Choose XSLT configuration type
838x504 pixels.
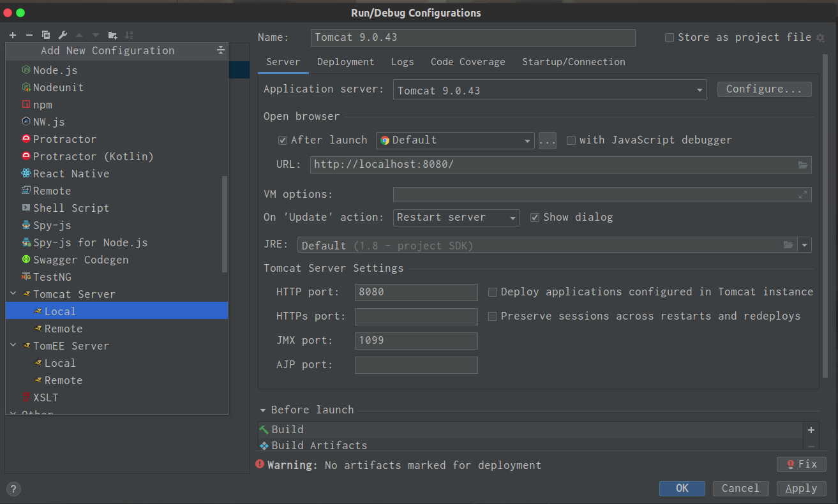(117, 397)
